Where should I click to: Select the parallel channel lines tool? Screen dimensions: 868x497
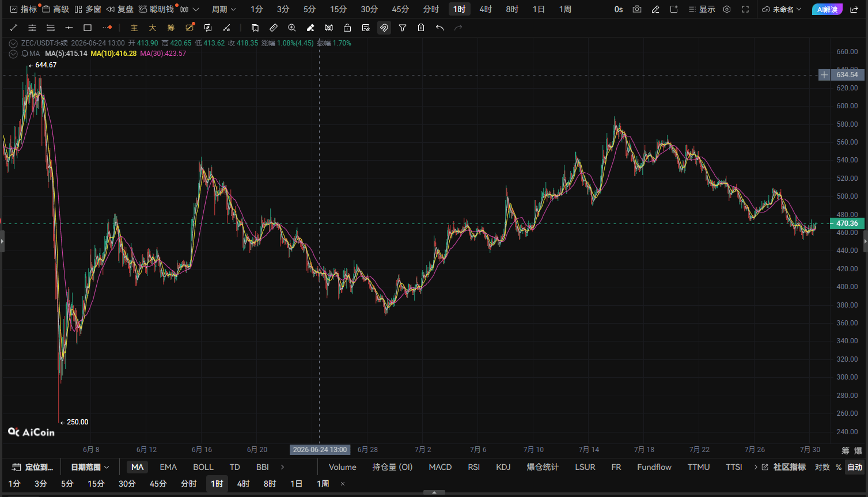tap(32, 28)
